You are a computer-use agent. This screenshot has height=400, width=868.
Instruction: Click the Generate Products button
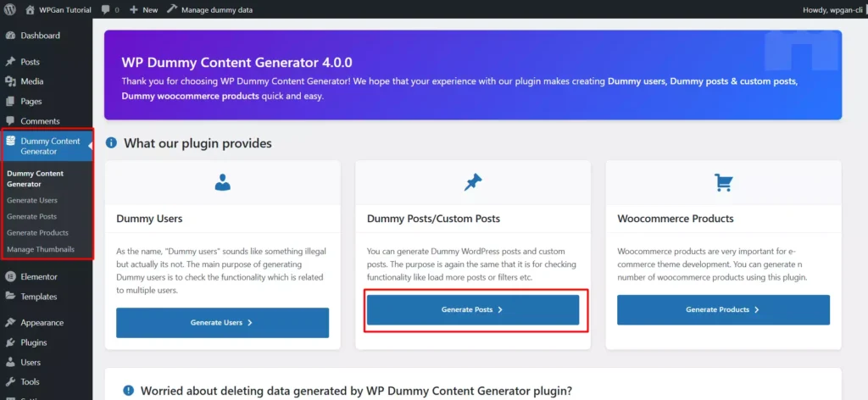click(x=724, y=310)
